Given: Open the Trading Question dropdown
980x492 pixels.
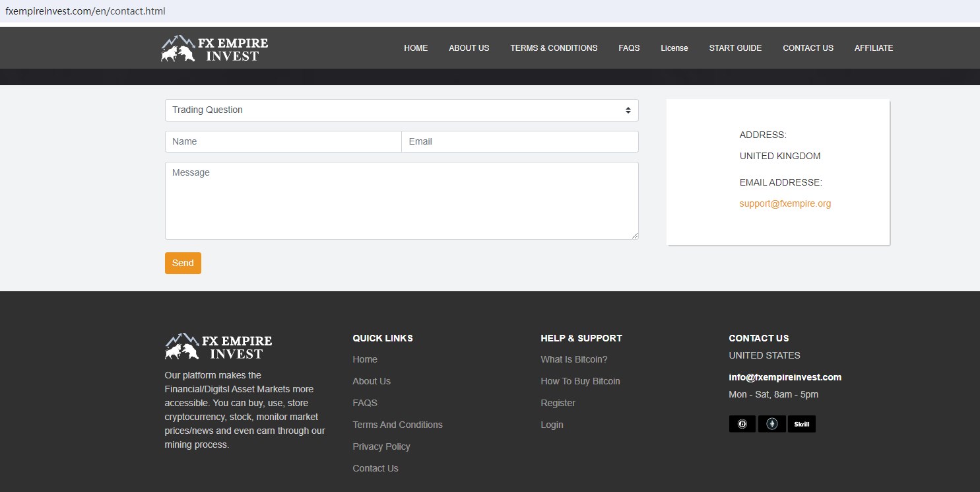Looking at the screenshot, I should point(401,110).
